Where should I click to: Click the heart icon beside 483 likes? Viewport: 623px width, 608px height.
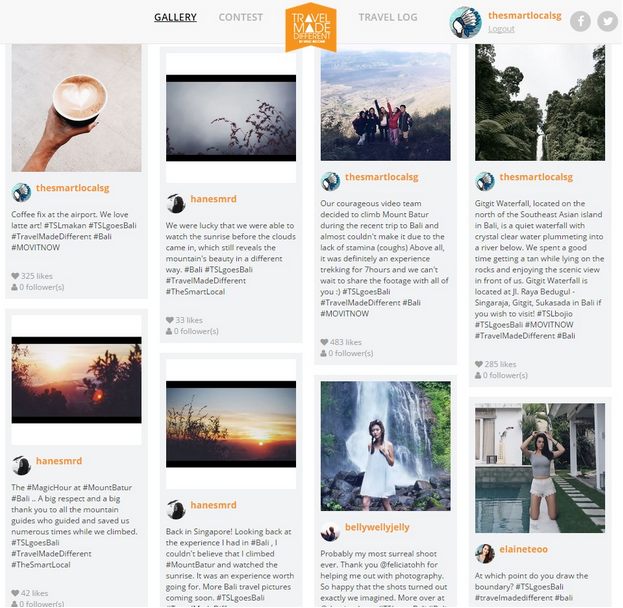(x=324, y=342)
